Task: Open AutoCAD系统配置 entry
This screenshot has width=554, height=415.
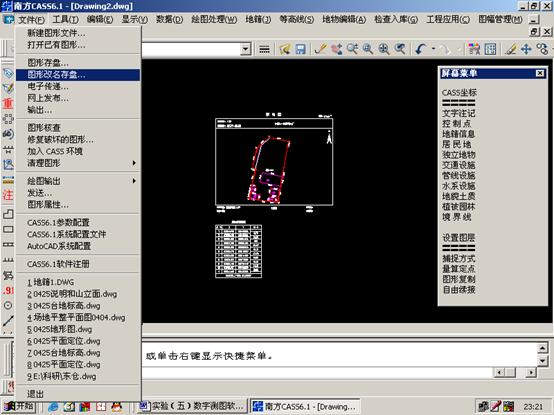Action: tap(78, 246)
